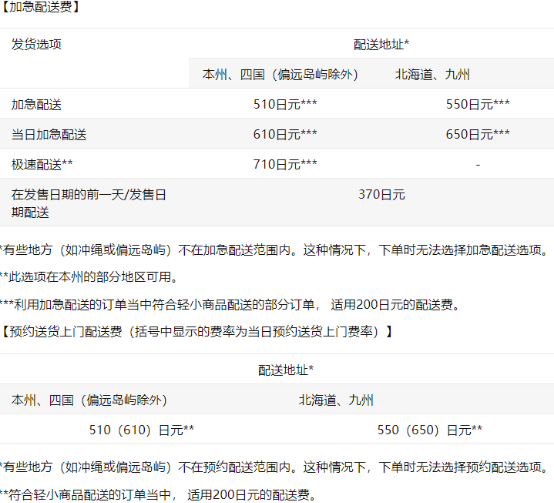Click the 北海道、九州 column header in the first table
This screenshot has width=554, height=503.
[x=432, y=74]
